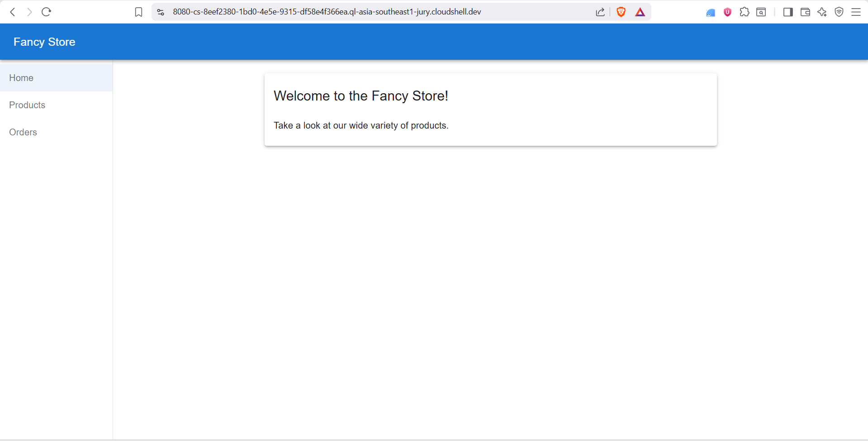Screen dimensions: 868x441
Task: Open Brave Rewards triangle icon
Action: click(x=640, y=12)
